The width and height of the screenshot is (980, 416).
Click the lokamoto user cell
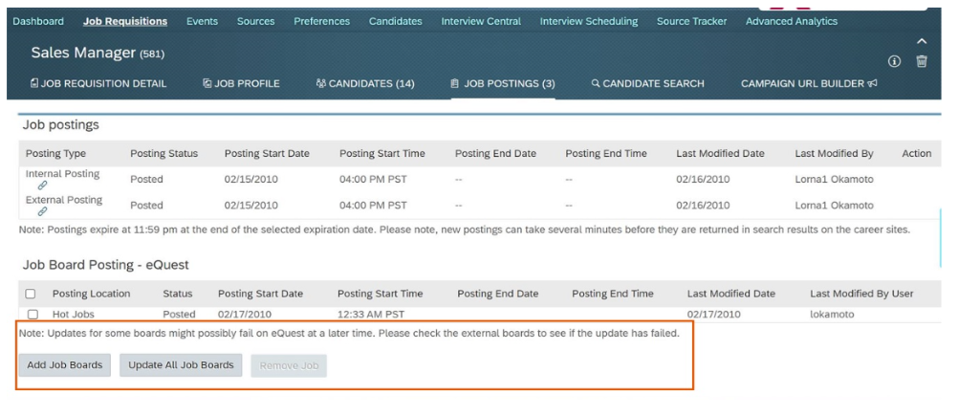coord(832,314)
